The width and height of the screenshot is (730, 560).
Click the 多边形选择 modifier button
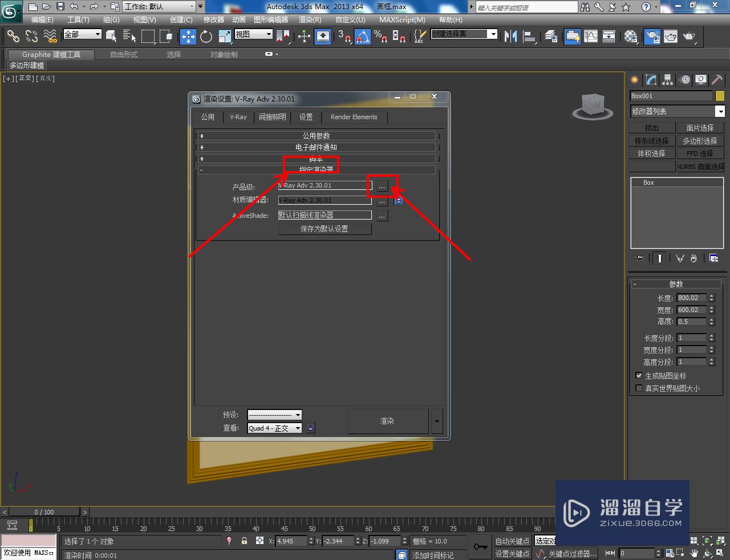point(700,140)
